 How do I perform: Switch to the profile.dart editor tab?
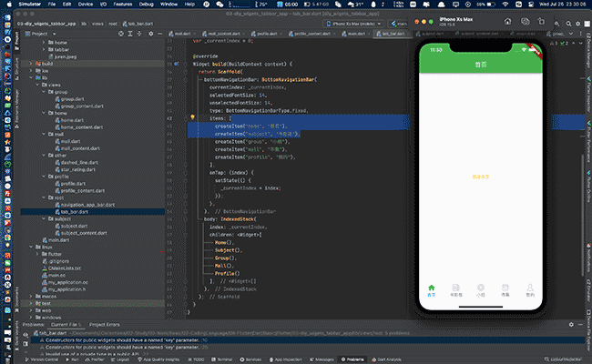[x=267, y=34]
